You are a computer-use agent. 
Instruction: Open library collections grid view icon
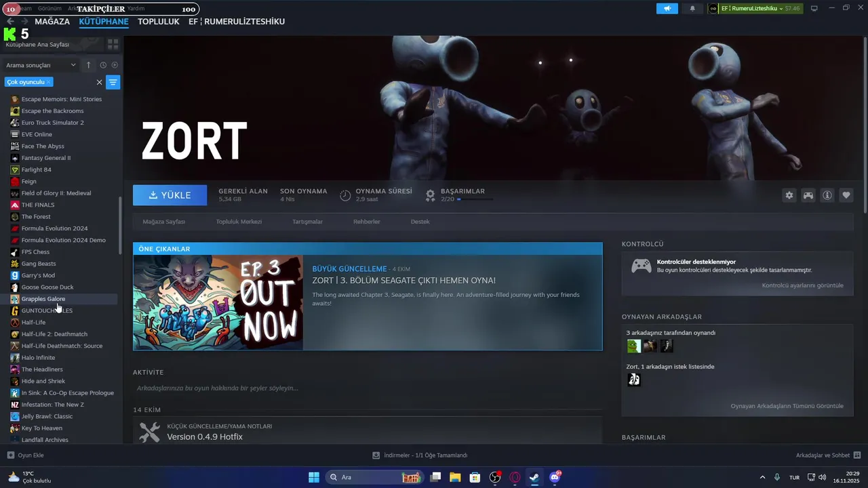point(113,44)
